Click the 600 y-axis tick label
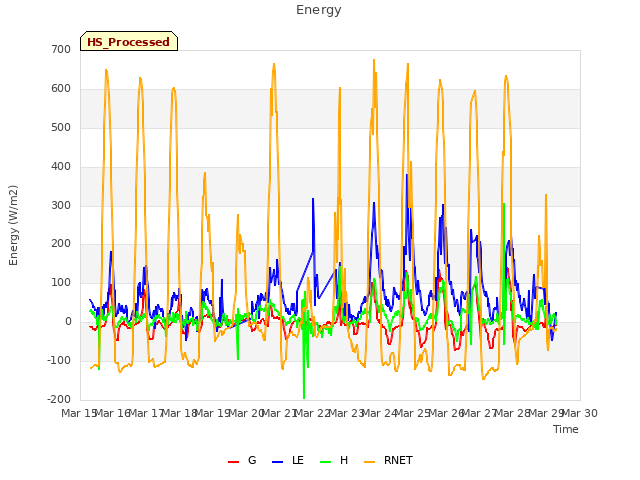 (x=61, y=89)
